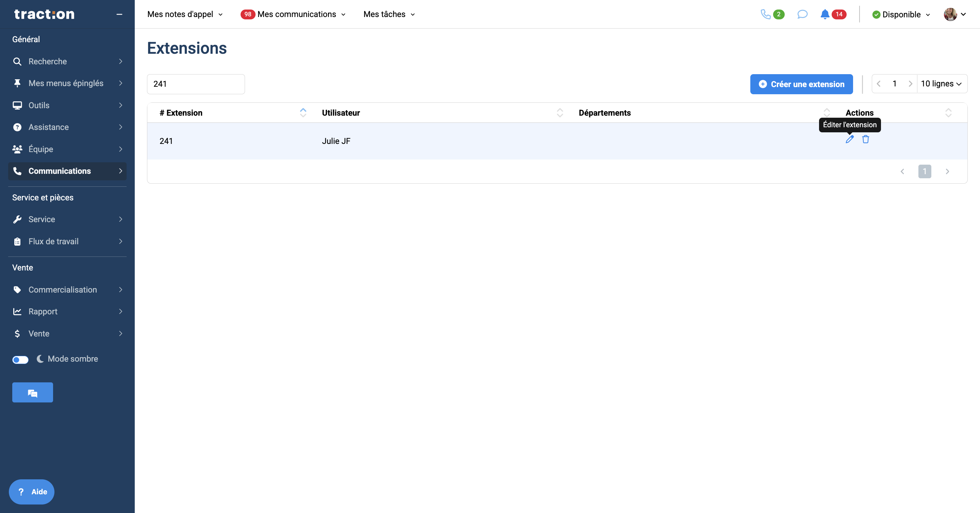This screenshot has width=980, height=513.
Task: Toggle Mode sombre switch
Action: pyautogui.click(x=20, y=359)
